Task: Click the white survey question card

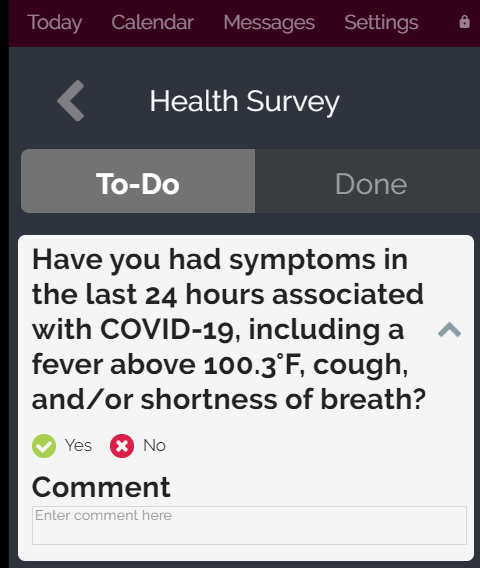Action: [246, 398]
